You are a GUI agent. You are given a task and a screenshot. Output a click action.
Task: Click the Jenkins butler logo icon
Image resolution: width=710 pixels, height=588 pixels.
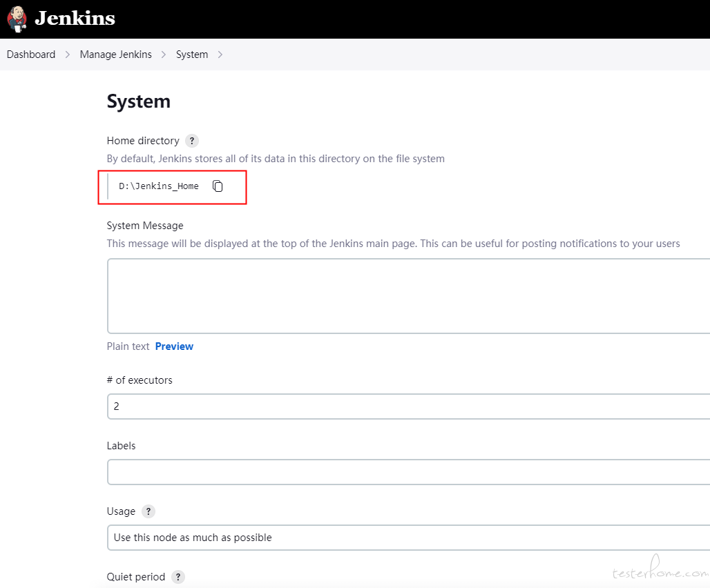[x=17, y=19]
